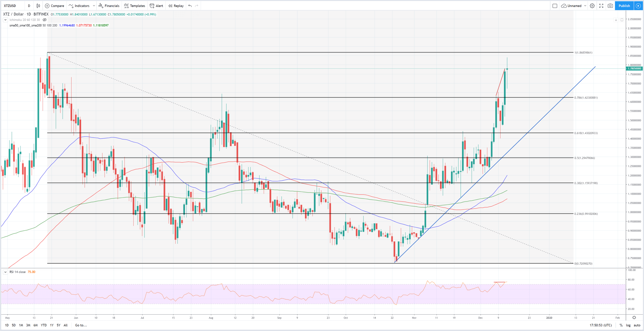This screenshot has width=644, height=331.
Task: Expand the indicators favorites dropdown arrow
Action: point(94,6)
